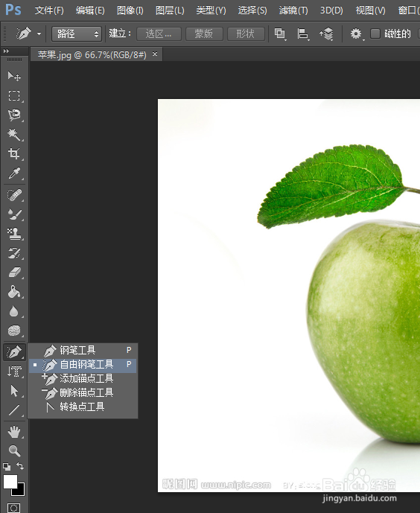Image resolution: width=420 pixels, height=513 pixels.
Task: Click the 选区... button
Action: tap(159, 34)
